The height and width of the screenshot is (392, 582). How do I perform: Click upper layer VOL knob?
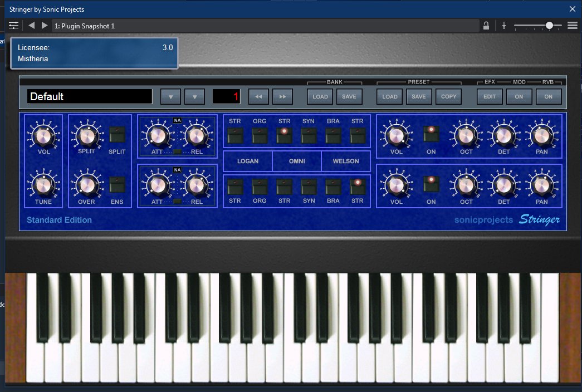(x=396, y=135)
